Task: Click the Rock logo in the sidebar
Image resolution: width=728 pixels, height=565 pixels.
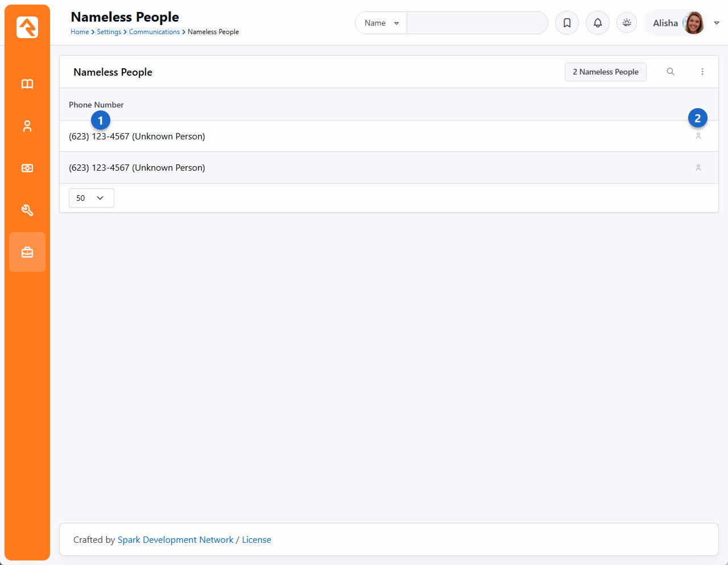Action: point(27,27)
